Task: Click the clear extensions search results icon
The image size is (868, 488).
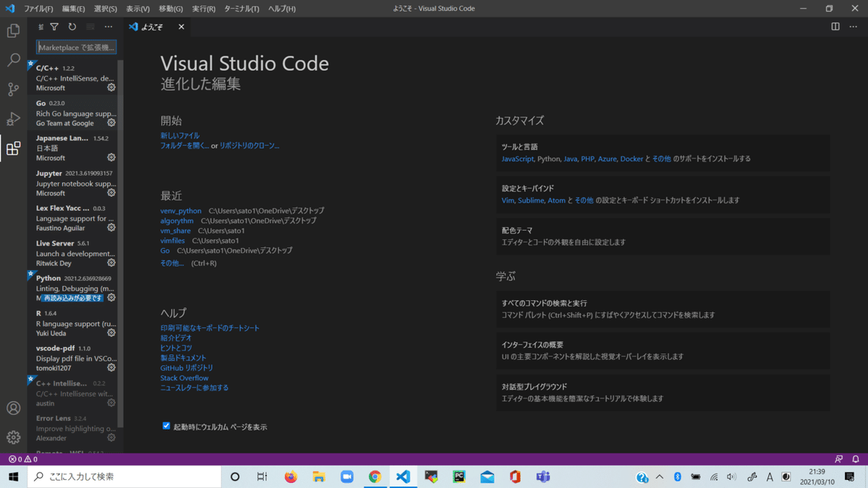Action: (90, 27)
